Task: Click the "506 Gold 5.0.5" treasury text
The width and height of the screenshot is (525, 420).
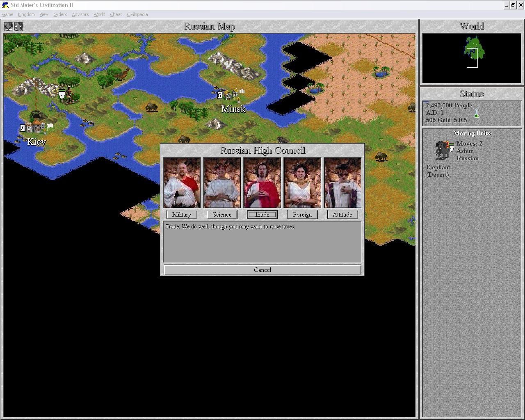Action: click(446, 120)
